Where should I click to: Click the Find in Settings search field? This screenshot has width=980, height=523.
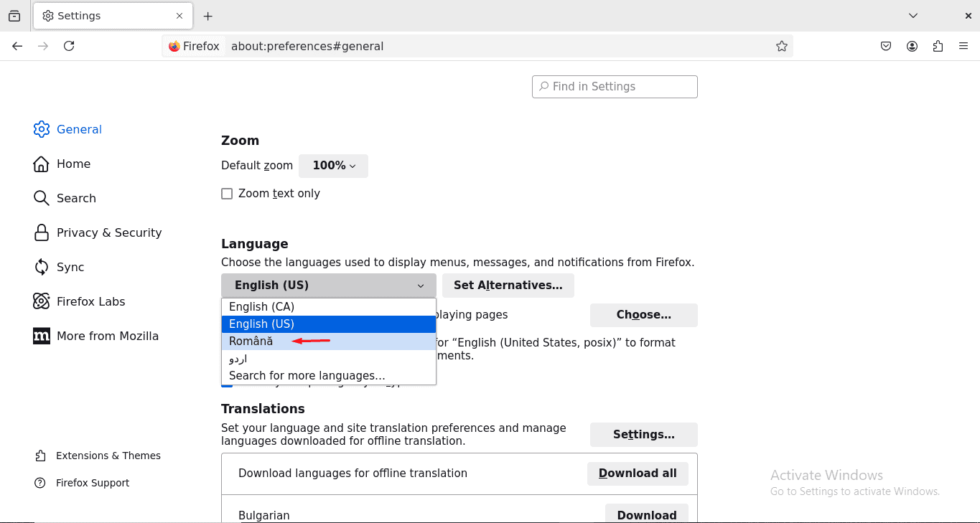[x=614, y=86]
